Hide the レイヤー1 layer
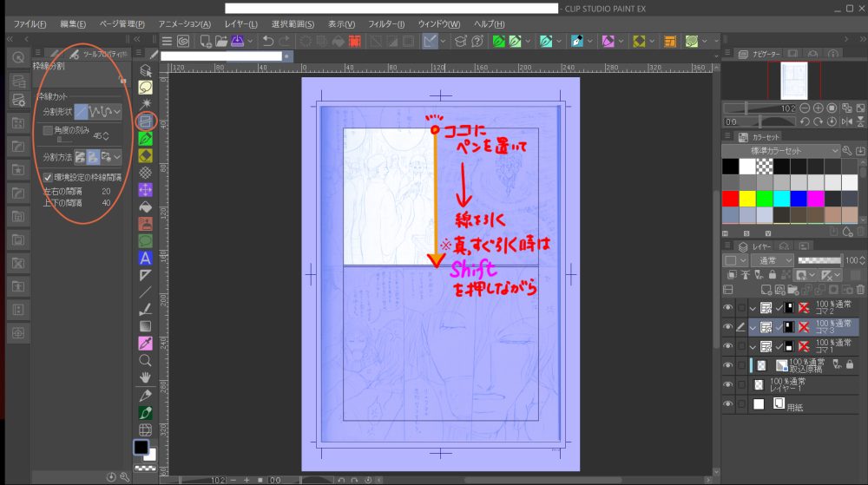 [x=728, y=384]
